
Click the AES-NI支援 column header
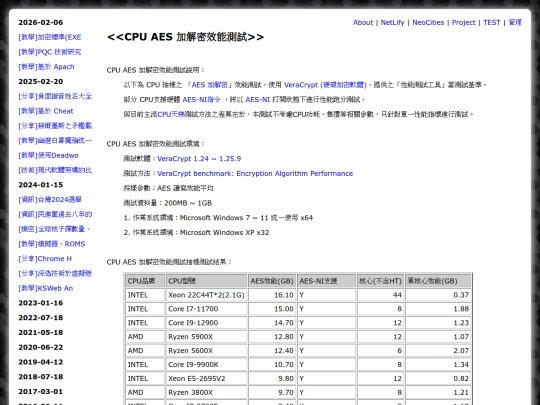326,281
